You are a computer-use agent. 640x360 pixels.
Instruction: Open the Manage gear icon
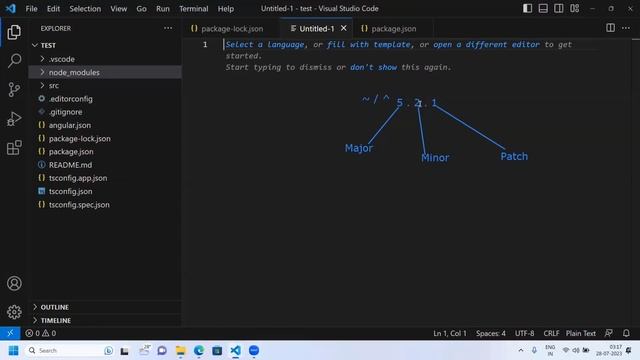tap(14, 312)
